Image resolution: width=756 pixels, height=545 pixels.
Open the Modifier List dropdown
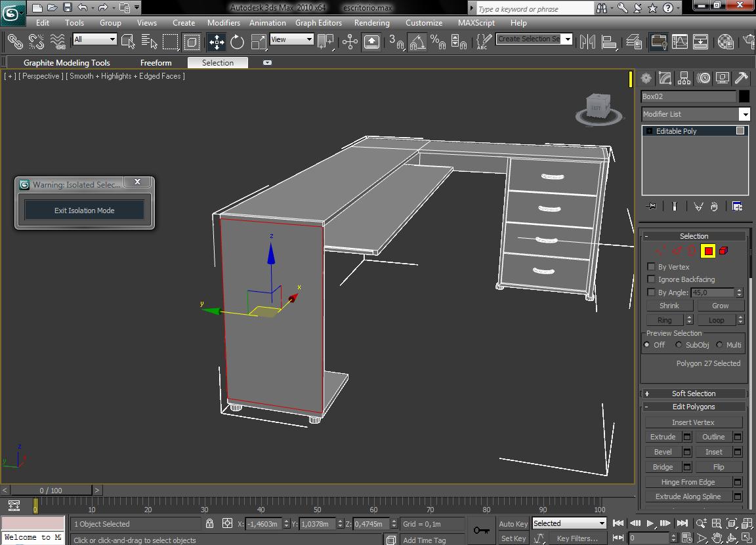745,113
